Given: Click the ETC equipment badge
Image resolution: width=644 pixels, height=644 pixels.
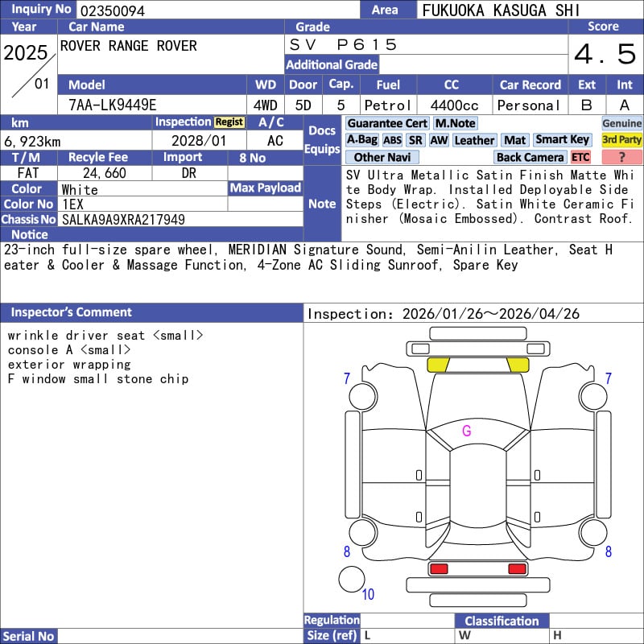Looking at the screenshot, I should click(x=580, y=157).
